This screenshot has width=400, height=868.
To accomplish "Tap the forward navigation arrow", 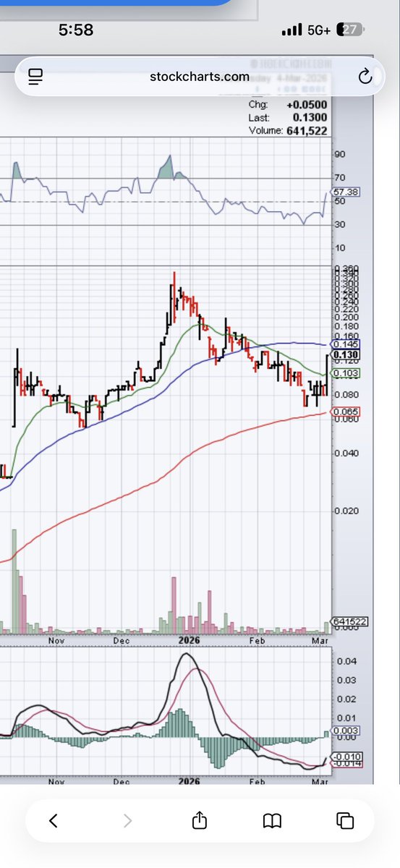I will (127, 820).
